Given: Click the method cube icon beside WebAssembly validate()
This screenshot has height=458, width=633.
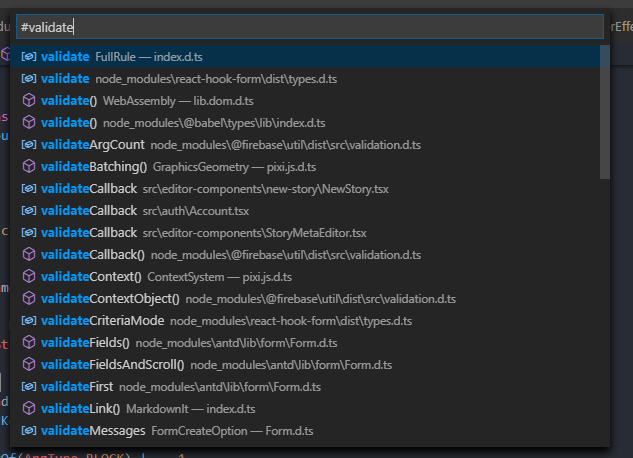Looking at the screenshot, I should [29, 100].
